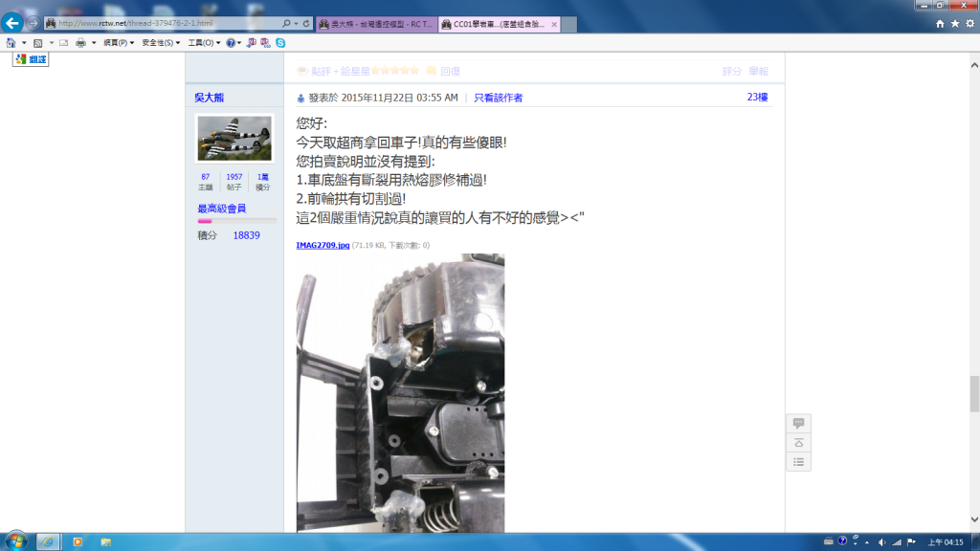The image size is (980, 551).
Task: Open the 工具(O) Tools menu
Action: click(x=204, y=42)
